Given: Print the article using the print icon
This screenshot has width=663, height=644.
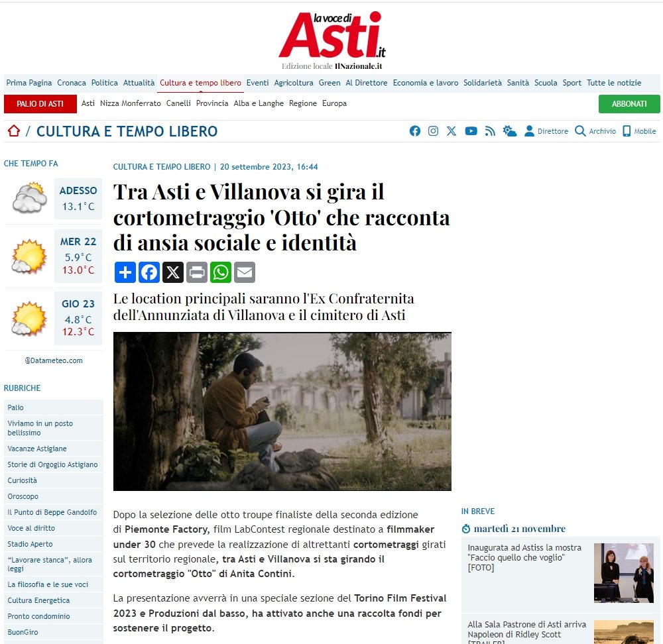Looking at the screenshot, I should (x=197, y=272).
